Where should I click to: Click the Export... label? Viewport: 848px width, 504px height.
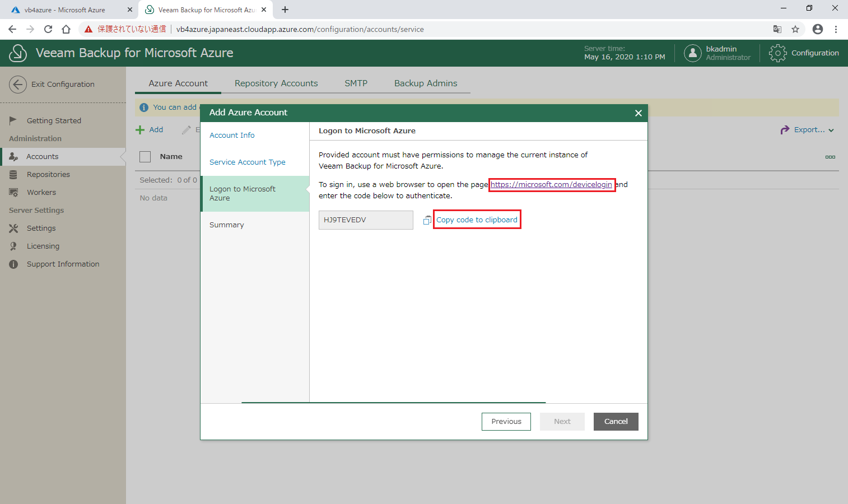(x=809, y=130)
